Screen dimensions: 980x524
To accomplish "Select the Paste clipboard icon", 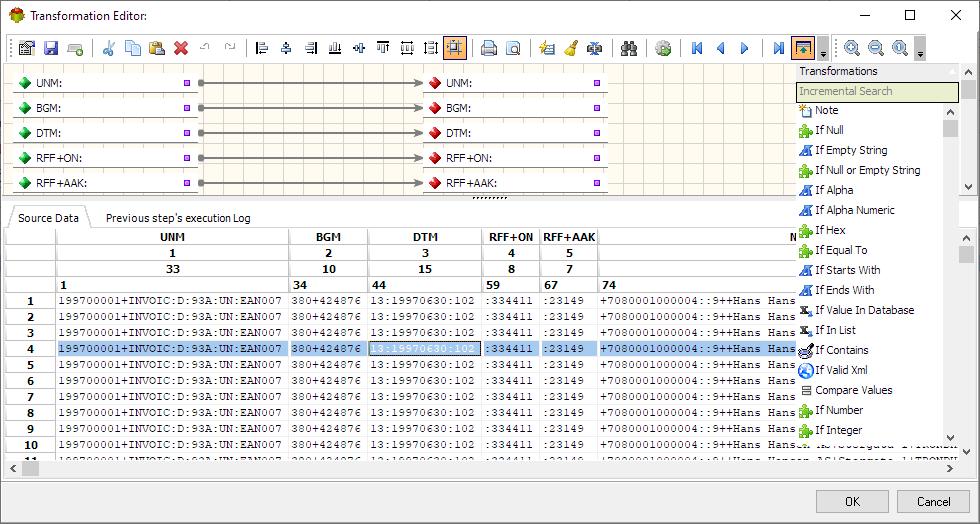I will (157, 48).
